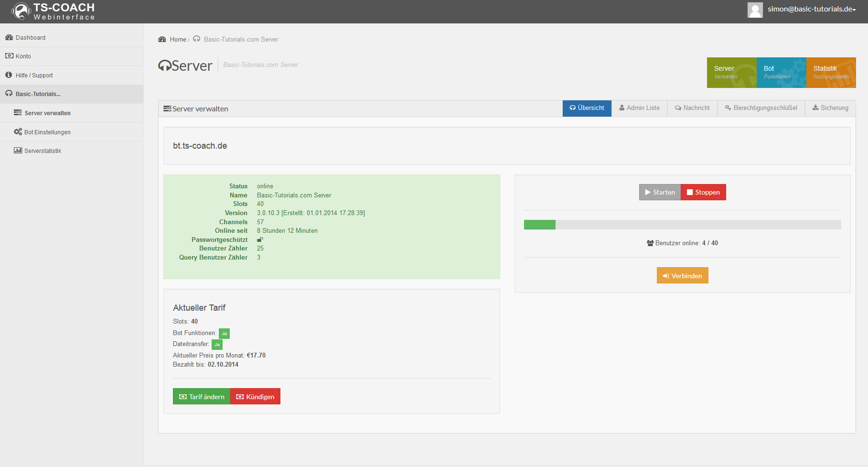The height and width of the screenshot is (467, 868).
Task: Open the orange Statistik Nutzungsdaten tile
Action: pos(831,73)
